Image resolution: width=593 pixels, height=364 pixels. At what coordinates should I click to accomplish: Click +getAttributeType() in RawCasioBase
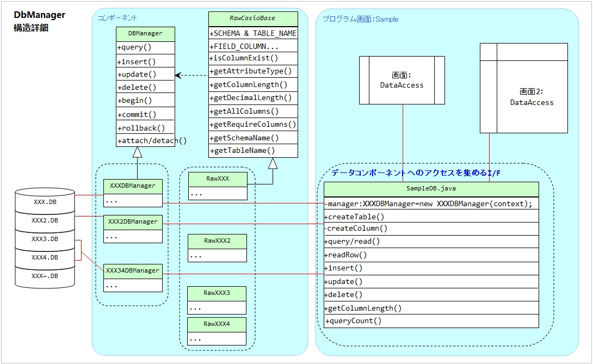[x=253, y=71]
